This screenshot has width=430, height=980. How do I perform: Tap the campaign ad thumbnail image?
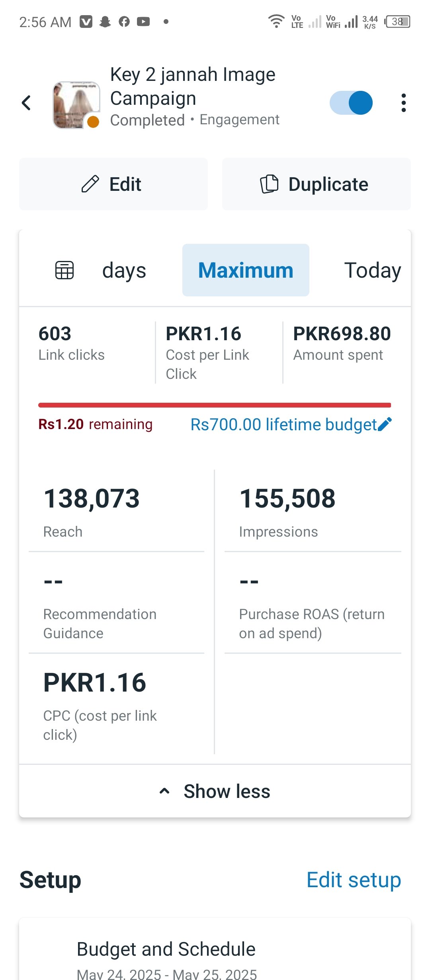[x=76, y=104]
